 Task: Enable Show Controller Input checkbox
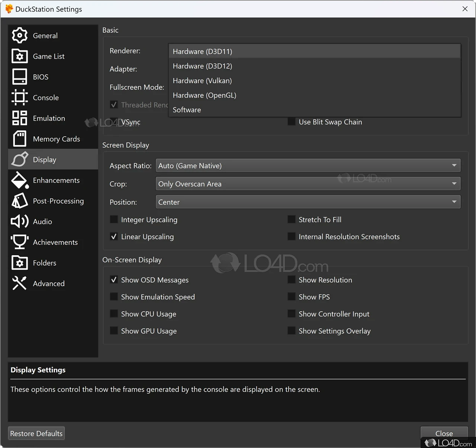292,314
